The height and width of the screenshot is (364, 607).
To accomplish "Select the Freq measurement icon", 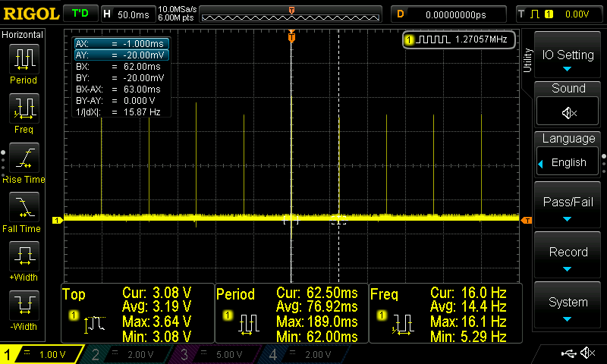I will [24, 109].
